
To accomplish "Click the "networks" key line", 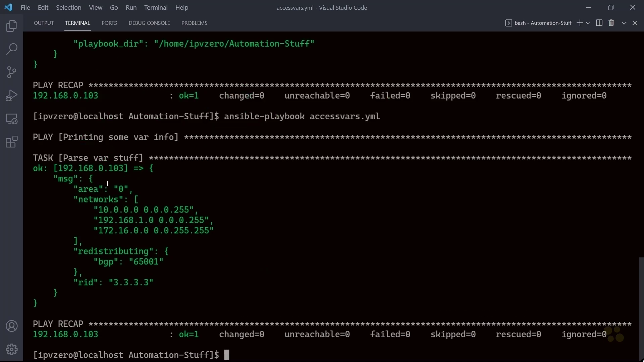I will point(106,199).
